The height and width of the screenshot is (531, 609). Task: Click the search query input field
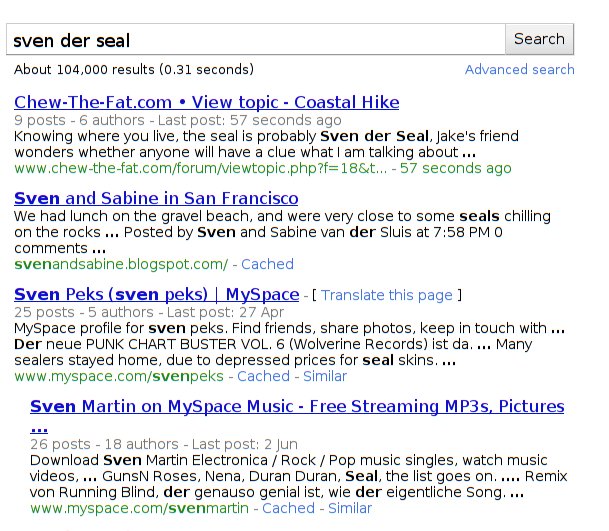[x=256, y=40]
